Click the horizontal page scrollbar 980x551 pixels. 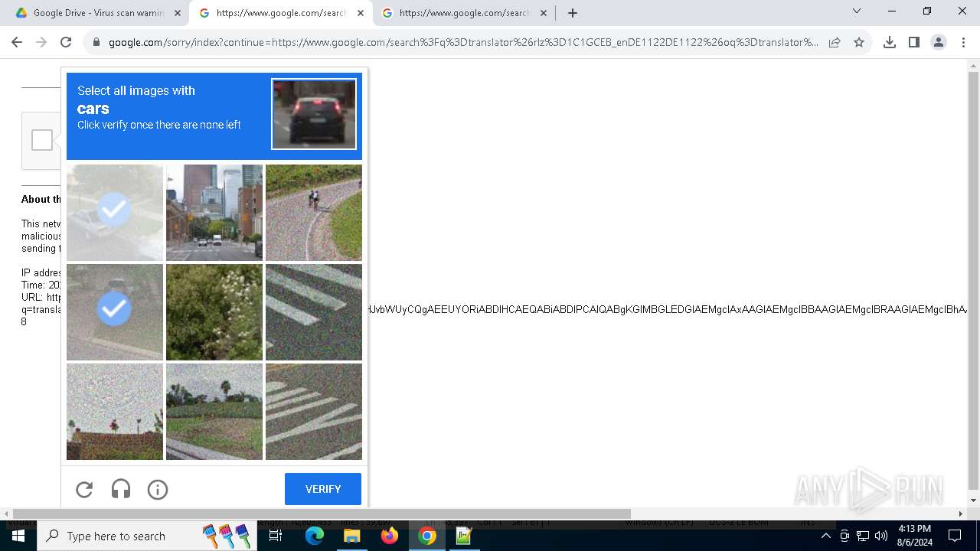point(322,514)
